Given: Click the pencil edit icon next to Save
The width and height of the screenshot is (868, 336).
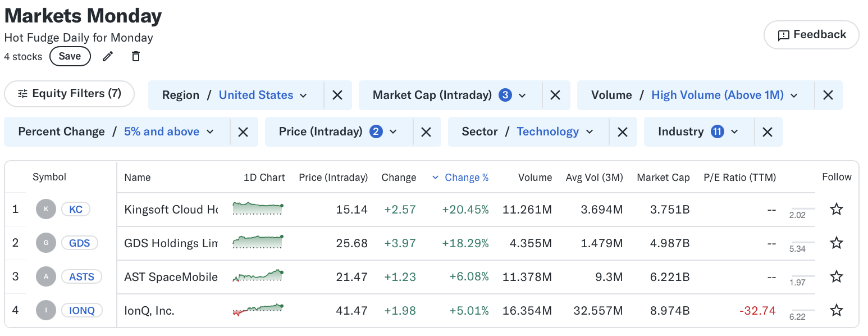Looking at the screenshot, I should pyautogui.click(x=108, y=56).
